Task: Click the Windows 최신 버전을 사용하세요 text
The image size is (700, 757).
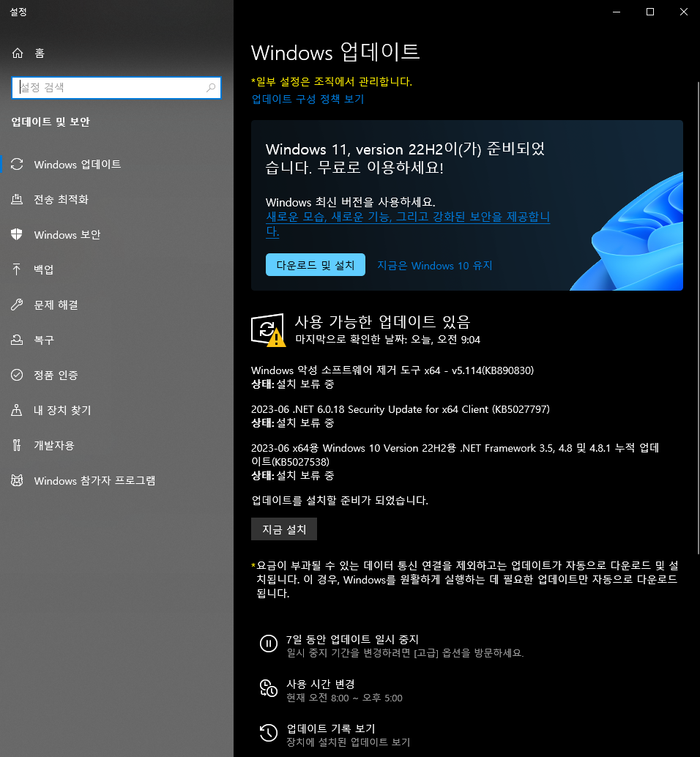Action: click(351, 202)
